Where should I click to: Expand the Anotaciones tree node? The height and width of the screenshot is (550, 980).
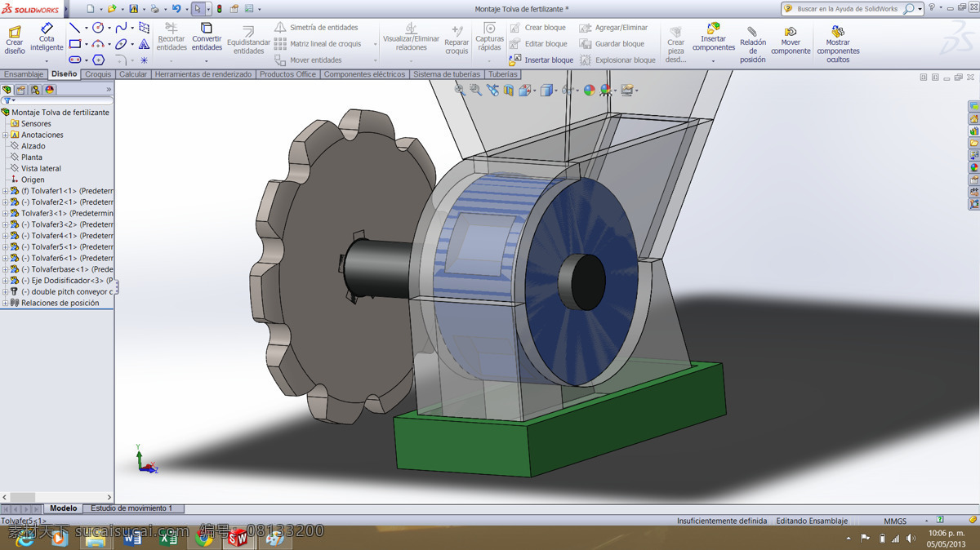tap(6, 135)
